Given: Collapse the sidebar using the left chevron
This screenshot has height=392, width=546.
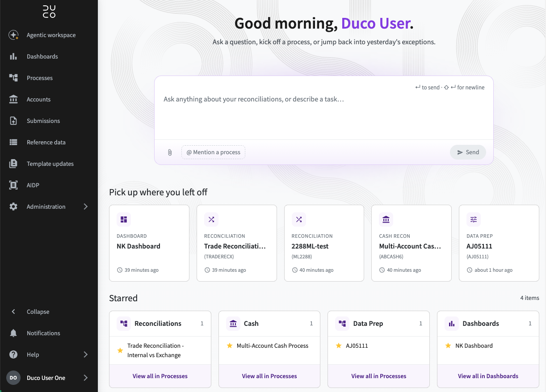Looking at the screenshot, I should (x=13, y=312).
